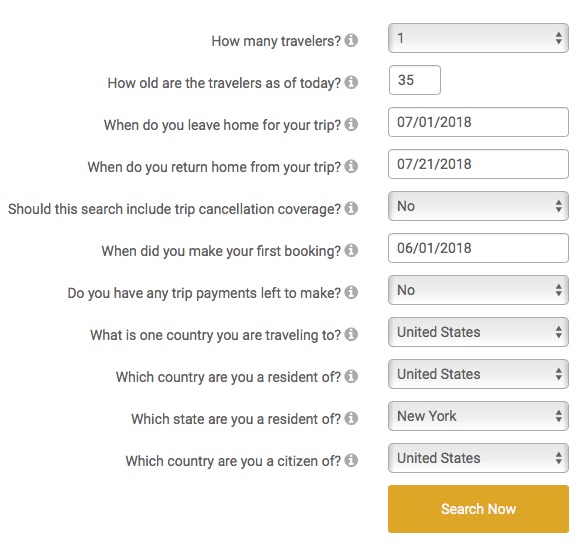This screenshot has height=550, width=580.
Task: Click info icon for traveling-to country question
Action: point(351,334)
